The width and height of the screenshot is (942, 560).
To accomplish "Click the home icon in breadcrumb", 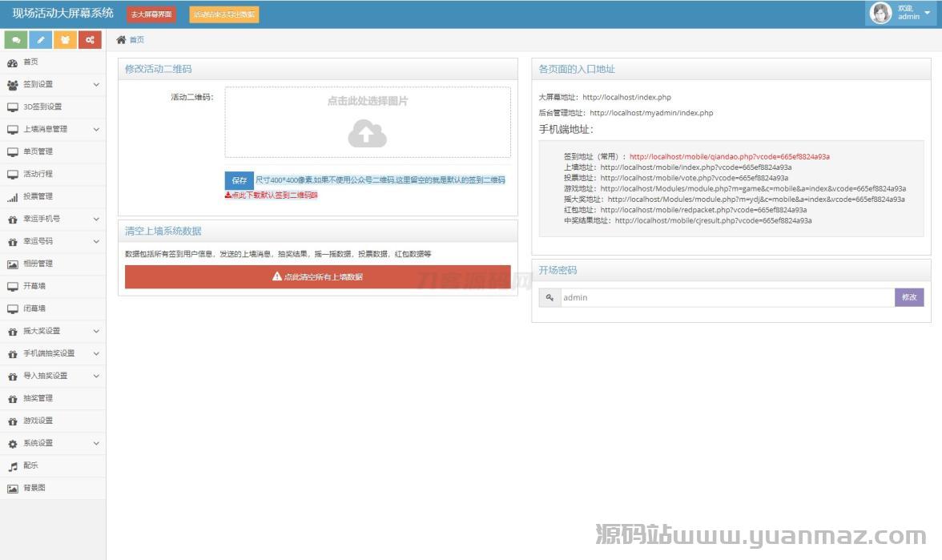I will click(122, 40).
